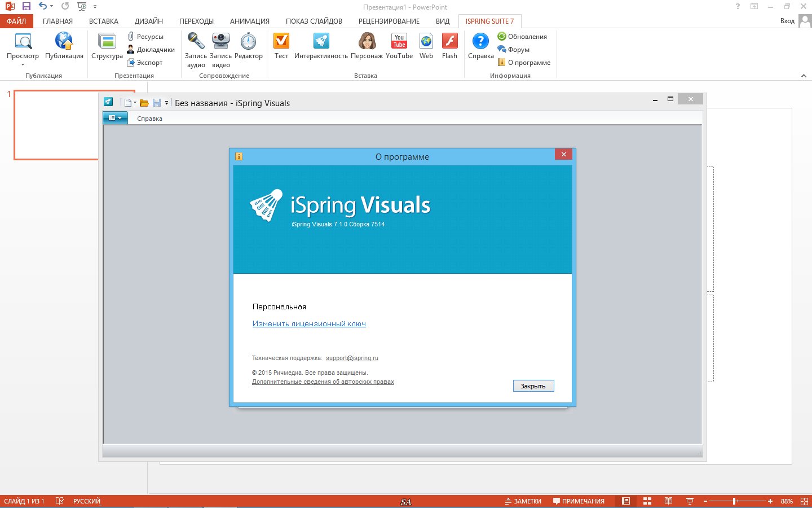The image size is (812, 508).
Task: Click the Закрыть button in About dialog
Action: tap(533, 386)
